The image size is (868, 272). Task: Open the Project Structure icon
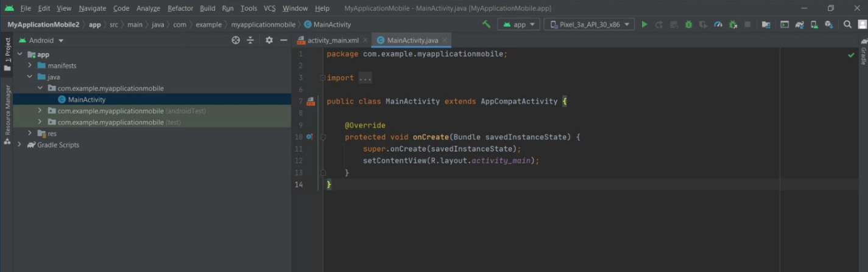(x=766, y=24)
